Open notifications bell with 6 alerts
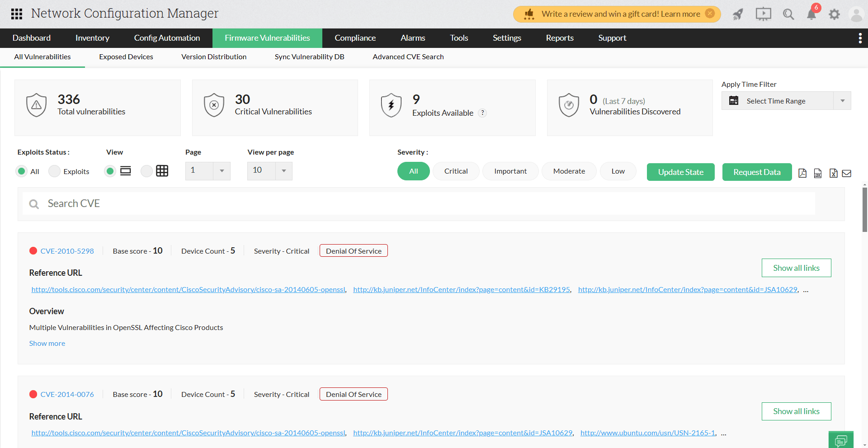Viewport: 868px width, 448px height. 811,14
